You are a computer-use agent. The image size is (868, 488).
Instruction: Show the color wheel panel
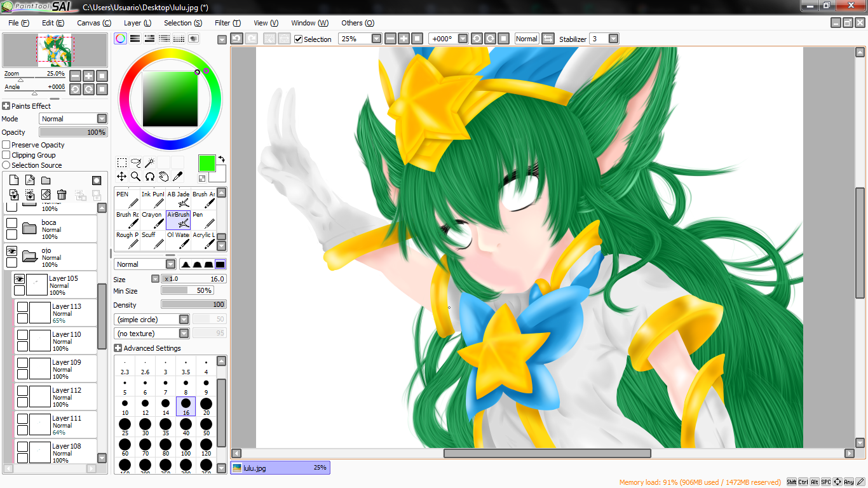120,38
